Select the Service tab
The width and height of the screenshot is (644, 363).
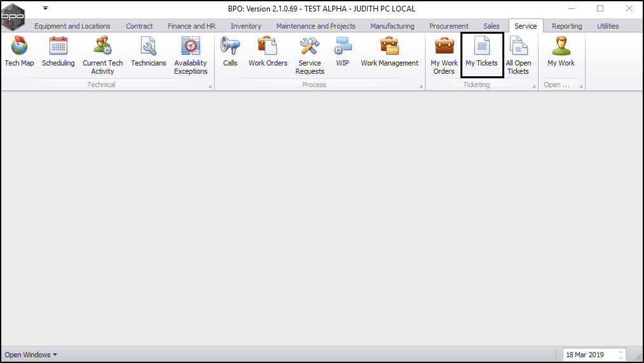tap(526, 26)
